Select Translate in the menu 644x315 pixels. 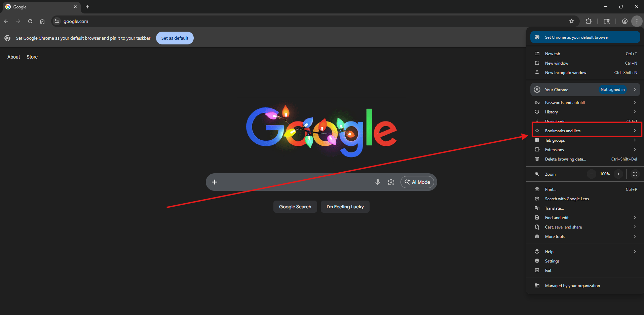(x=585, y=208)
